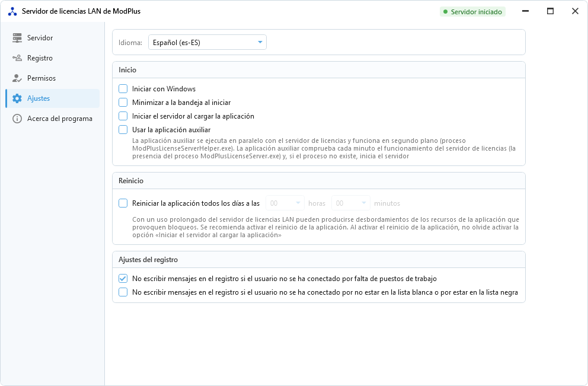Image resolution: width=588 pixels, height=386 pixels.
Task: Tick Iniciar el servidor al cargar la aplicación
Action: click(x=123, y=116)
